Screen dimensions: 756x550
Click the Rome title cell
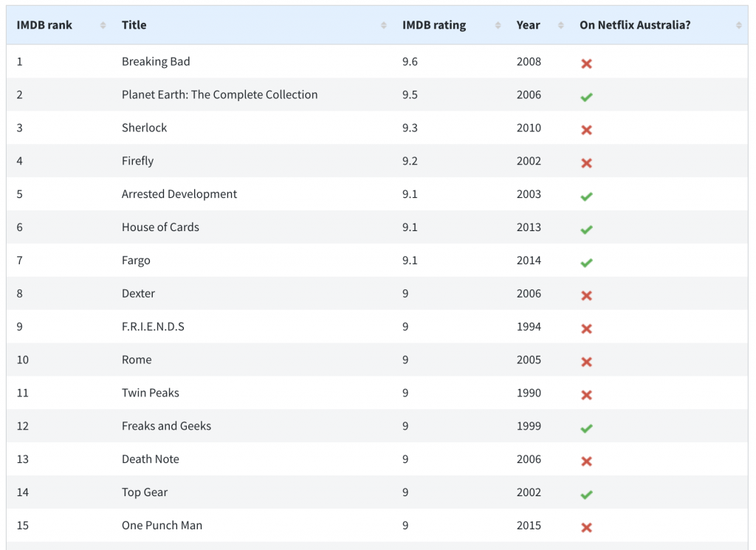point(137,360)
